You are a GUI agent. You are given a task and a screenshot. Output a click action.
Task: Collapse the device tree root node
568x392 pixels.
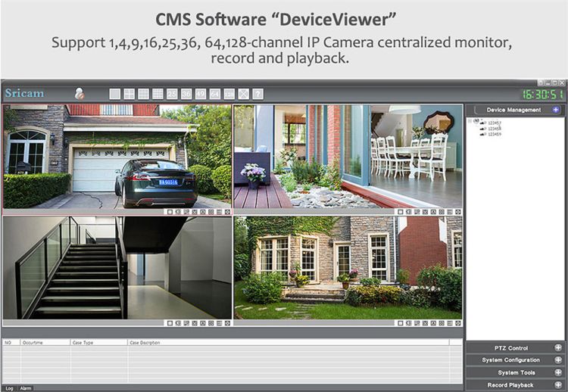470,121
